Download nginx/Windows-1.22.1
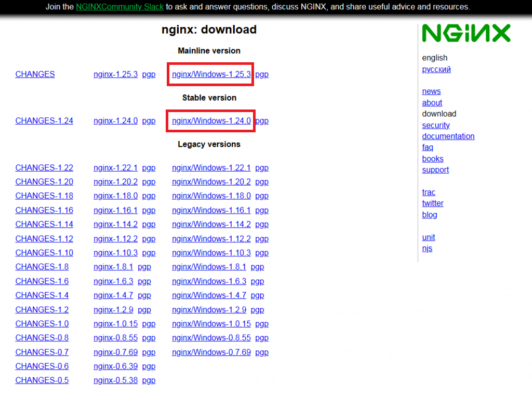The width and height of the screenshot is (532, 398). point(211,168)
